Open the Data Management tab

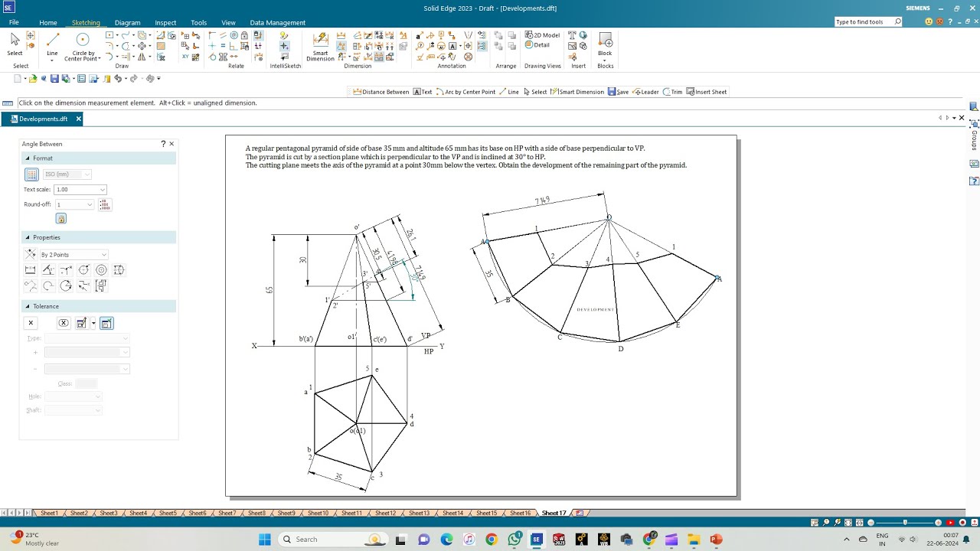tap(277, 22)
